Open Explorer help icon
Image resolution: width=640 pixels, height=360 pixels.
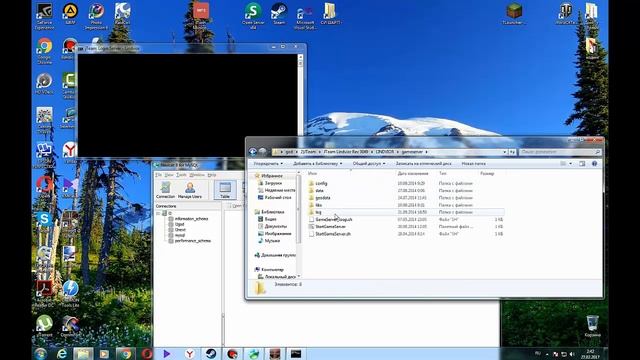594,164
